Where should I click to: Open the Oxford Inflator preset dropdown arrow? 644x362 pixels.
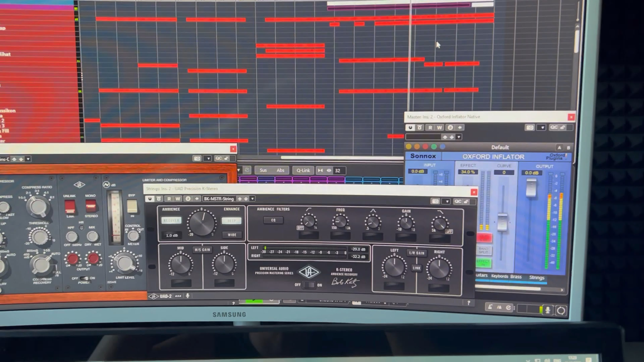[x=458, y=137]
